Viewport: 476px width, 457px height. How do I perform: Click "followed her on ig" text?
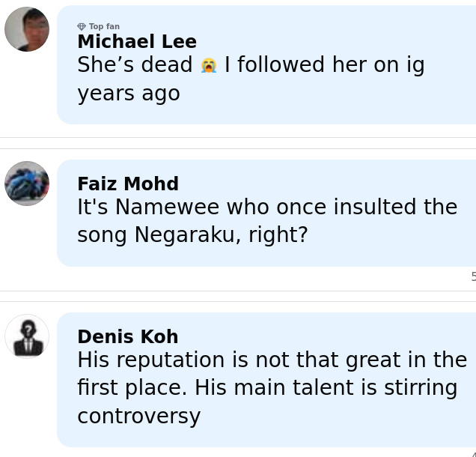point(324,65)
